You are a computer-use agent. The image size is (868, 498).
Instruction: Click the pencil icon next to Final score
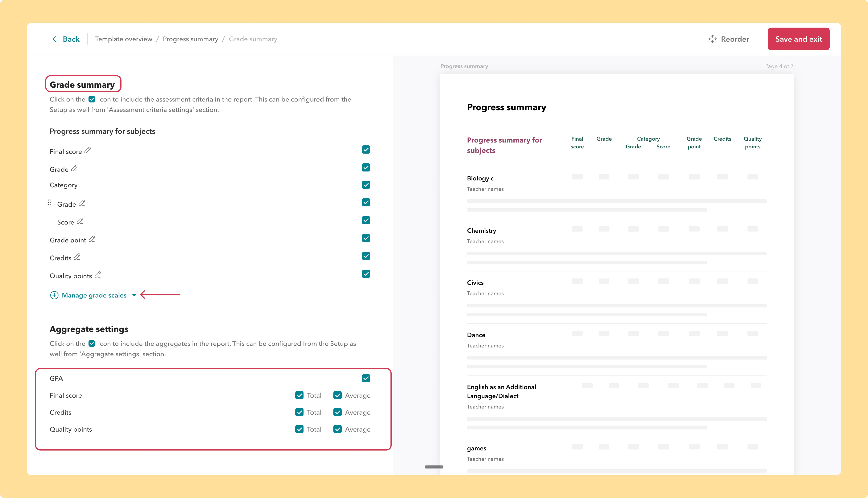pyautogui.click(x=87, y=150)
